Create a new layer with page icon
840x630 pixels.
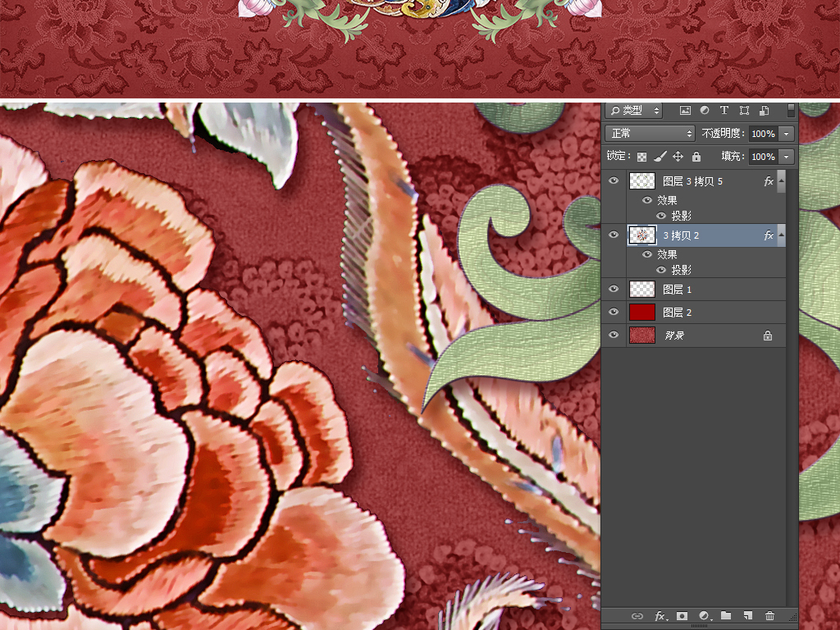[x=748, y=616]
